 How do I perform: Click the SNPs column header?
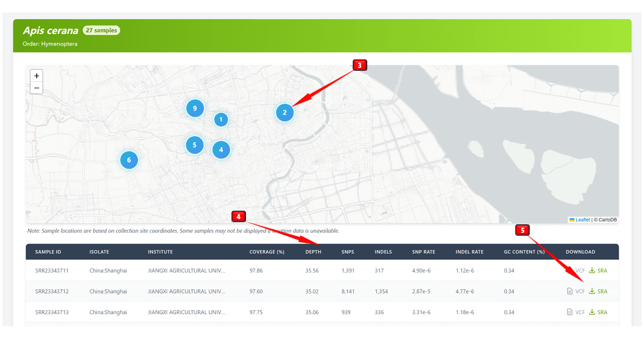pos(348,252)
